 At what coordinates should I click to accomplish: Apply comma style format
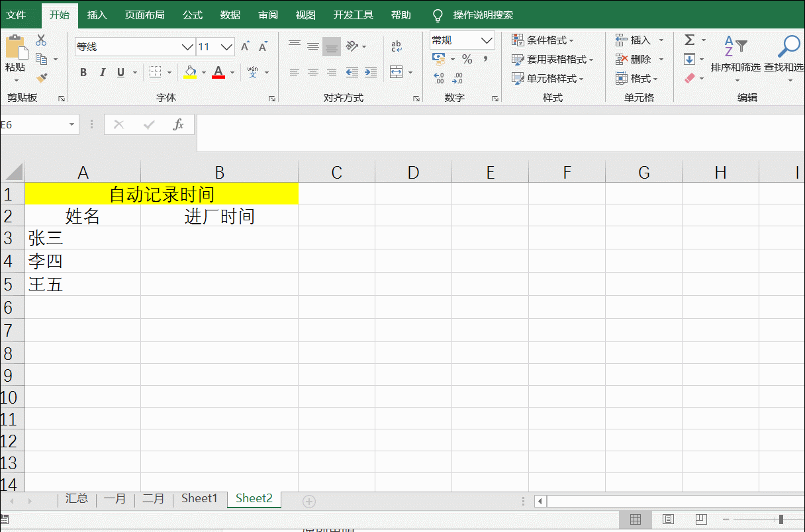click(485, 60)
